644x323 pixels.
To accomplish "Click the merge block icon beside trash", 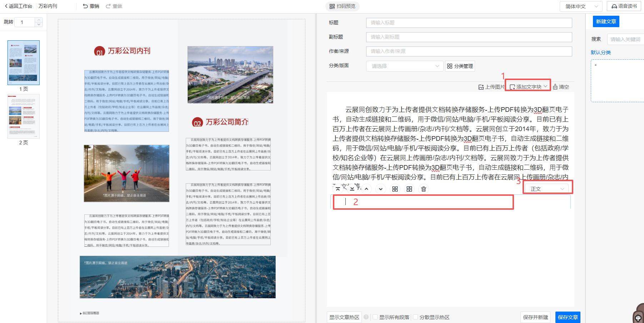I will (x=409, y=189).
